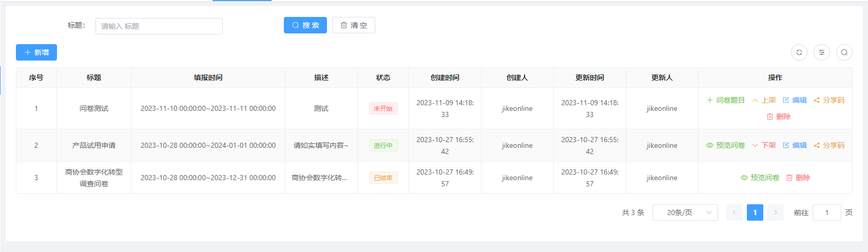
Task: Select page 1 in pagination
Action: coord(755,212)
